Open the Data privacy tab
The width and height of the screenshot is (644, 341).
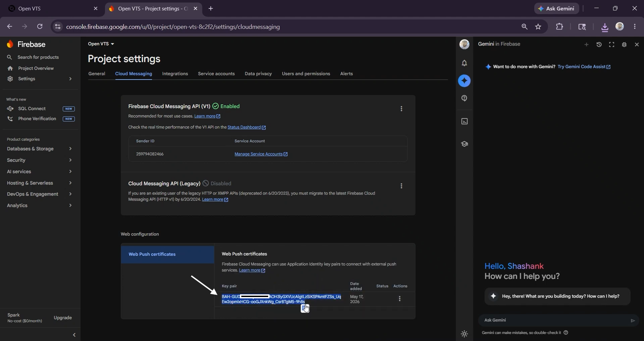pos(258,74)
